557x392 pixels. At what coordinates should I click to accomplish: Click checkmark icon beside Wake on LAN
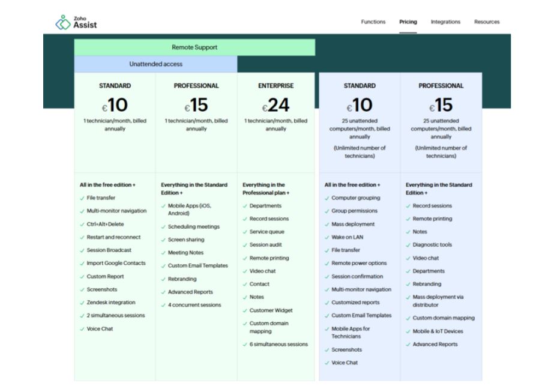[x=327, y=237]
